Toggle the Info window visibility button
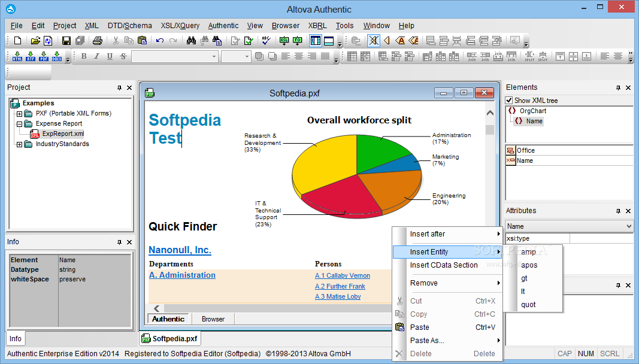 328,40
